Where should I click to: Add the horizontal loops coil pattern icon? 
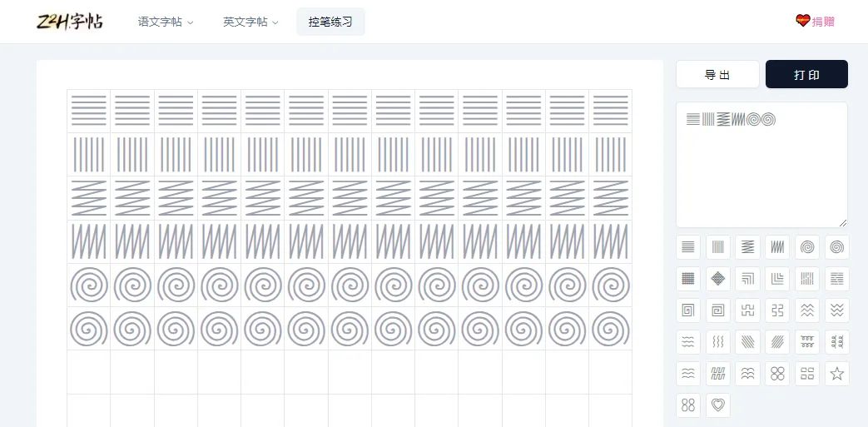pos(807,342)
